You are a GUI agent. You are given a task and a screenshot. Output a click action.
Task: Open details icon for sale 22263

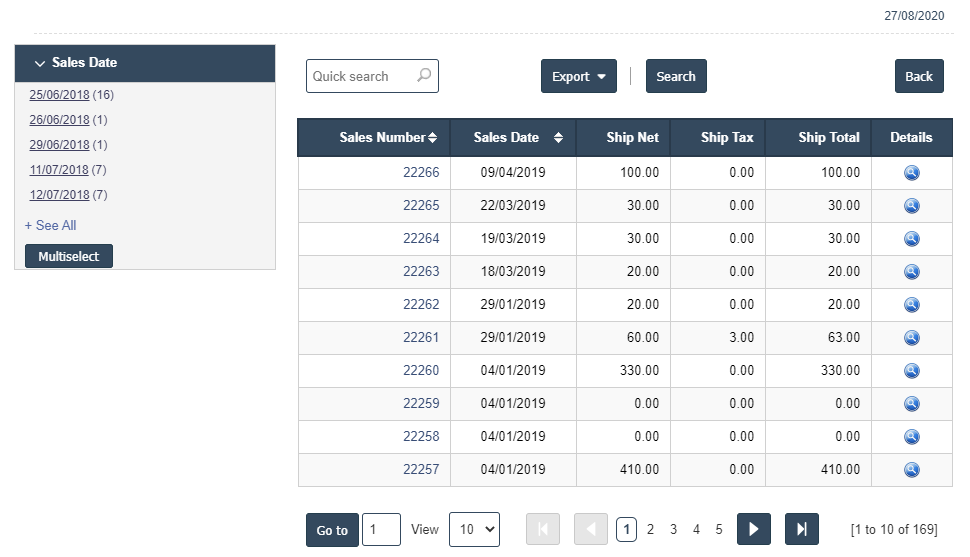pos(911,272)
